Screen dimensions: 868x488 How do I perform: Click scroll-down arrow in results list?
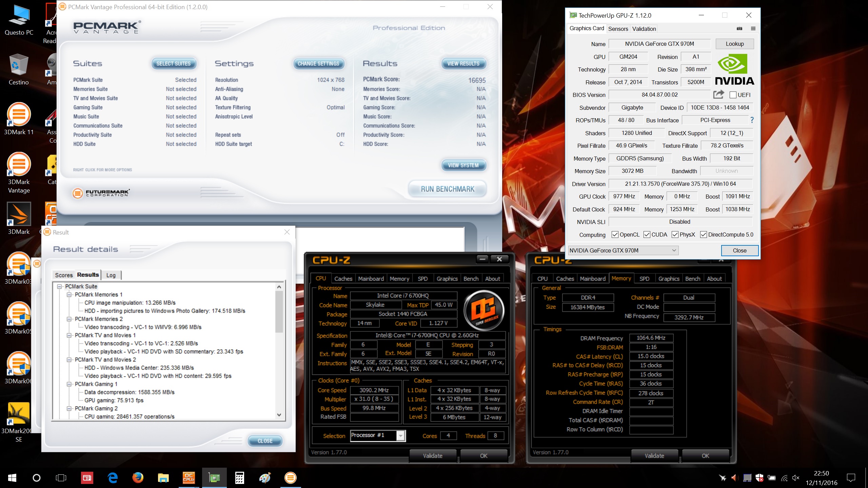(279, 414)
